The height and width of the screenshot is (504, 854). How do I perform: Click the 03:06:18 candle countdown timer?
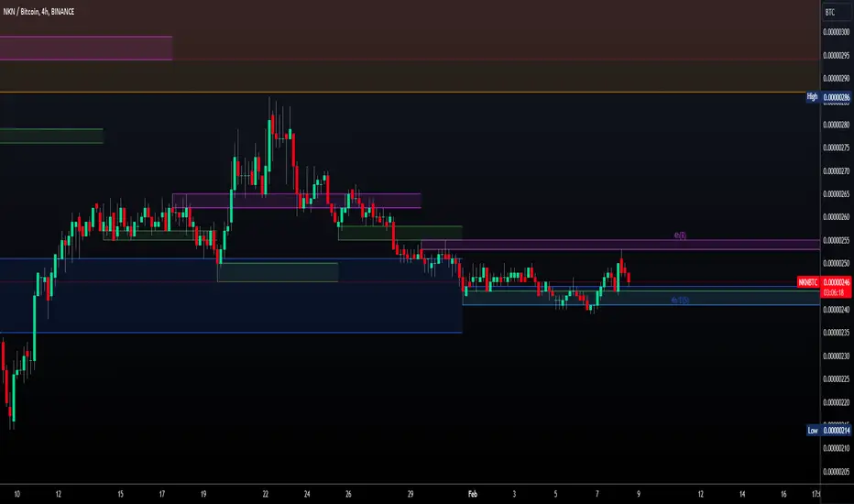click(x=836, y=292)
